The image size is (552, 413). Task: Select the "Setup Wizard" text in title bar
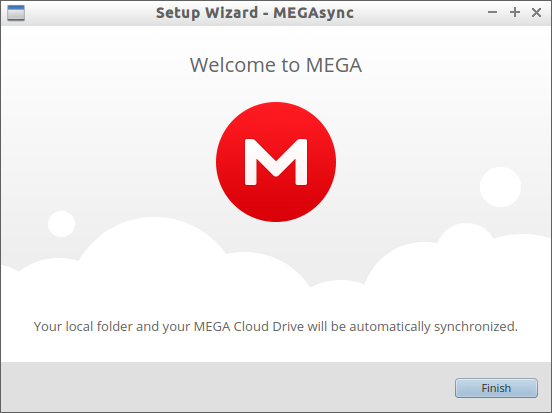click(207, 13)
